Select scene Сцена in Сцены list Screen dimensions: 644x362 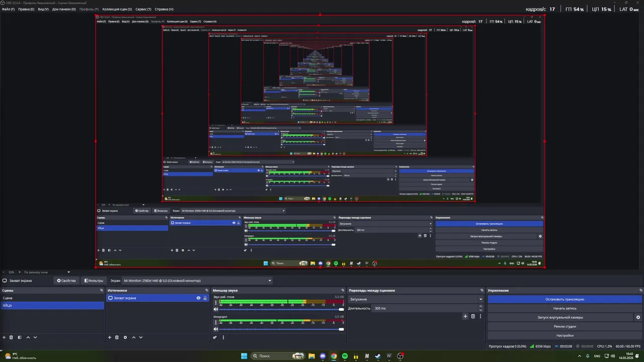click(x=52, y=298)
